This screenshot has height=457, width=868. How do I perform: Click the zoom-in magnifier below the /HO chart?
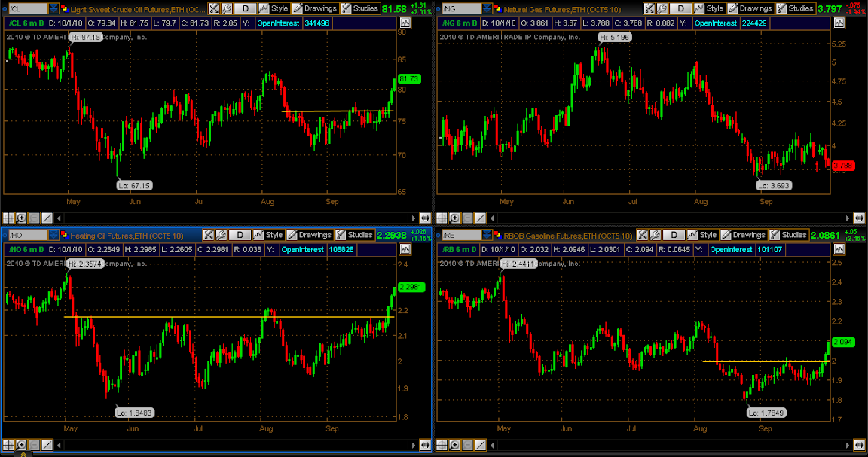21,444
